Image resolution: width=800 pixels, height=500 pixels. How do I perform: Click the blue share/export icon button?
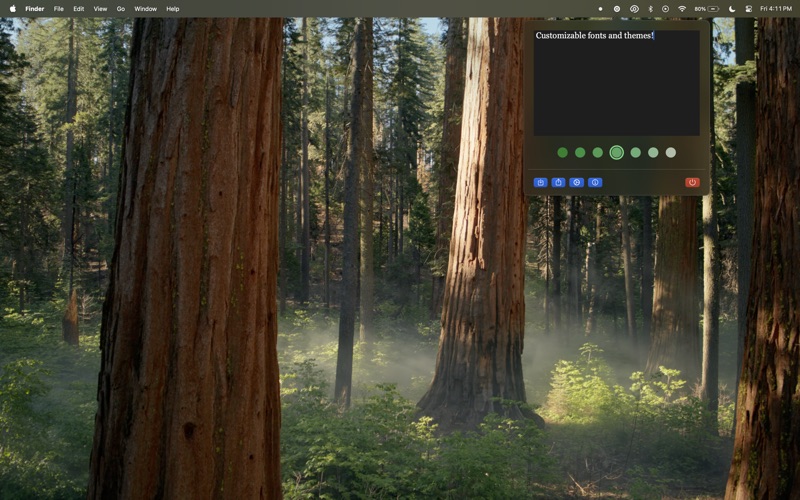pos(559,183)
